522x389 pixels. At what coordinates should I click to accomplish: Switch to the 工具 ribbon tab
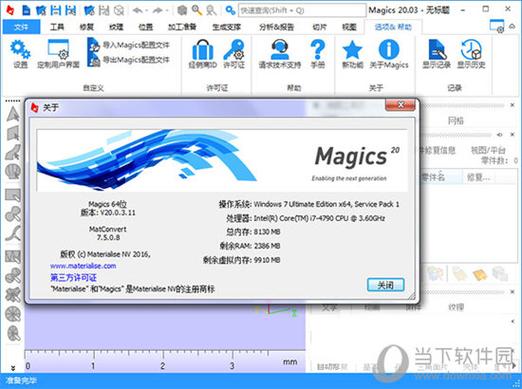point(57,27)
